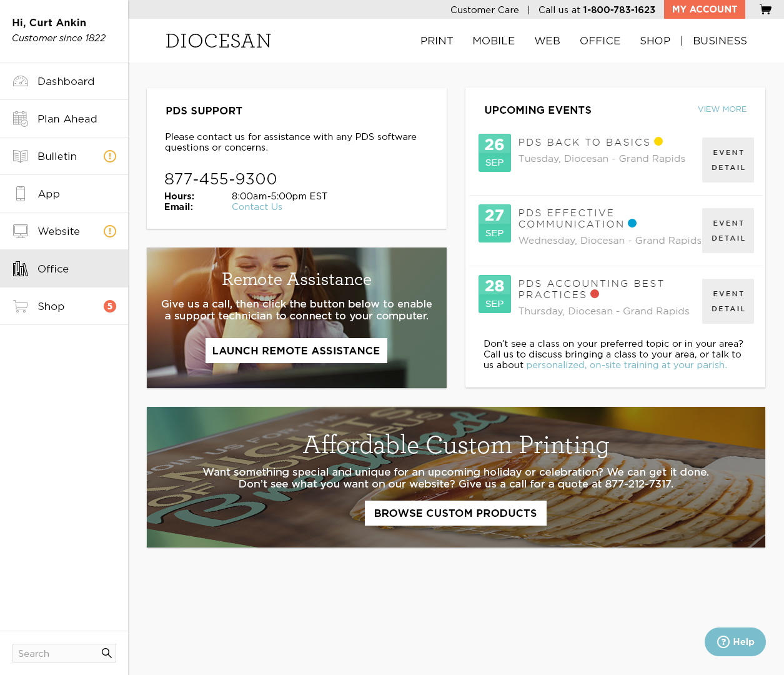Go to the BUSINESS navigation item
The height and width of the screenshot is (675, 784).
point(720,41)
